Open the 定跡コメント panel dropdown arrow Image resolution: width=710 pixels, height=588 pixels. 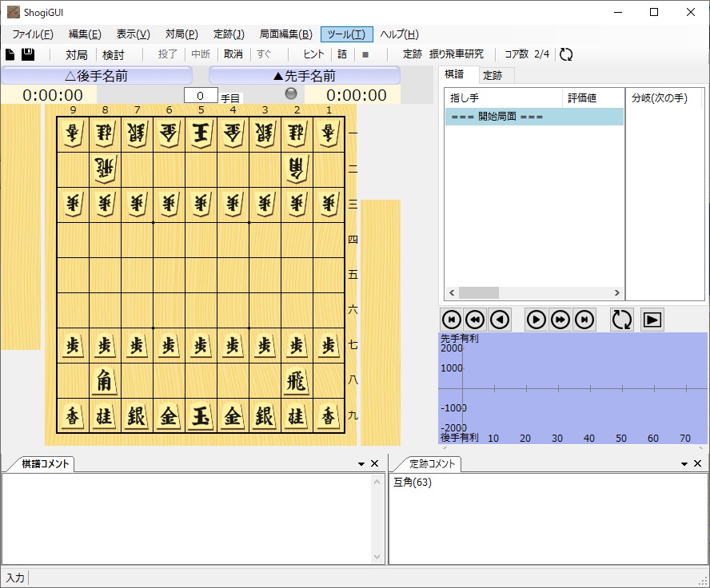(x=684, y=464)
